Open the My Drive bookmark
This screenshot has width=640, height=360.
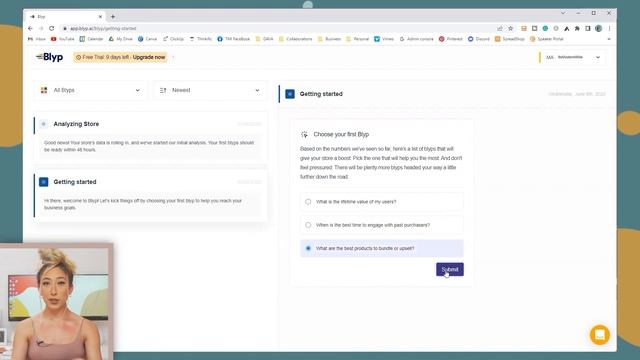click(120, 39)
